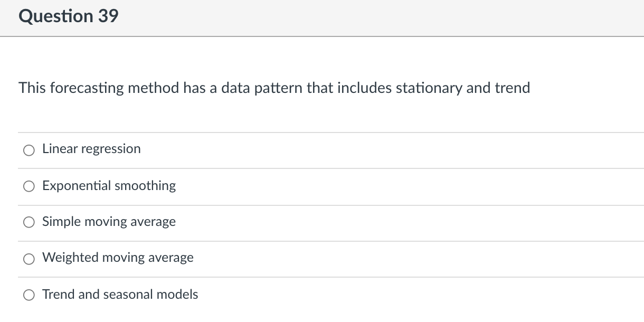The height and width of the screenshot is (322, 644).
Task: Select the Weighted moving average radio button
Action: (x=29, y=259)
